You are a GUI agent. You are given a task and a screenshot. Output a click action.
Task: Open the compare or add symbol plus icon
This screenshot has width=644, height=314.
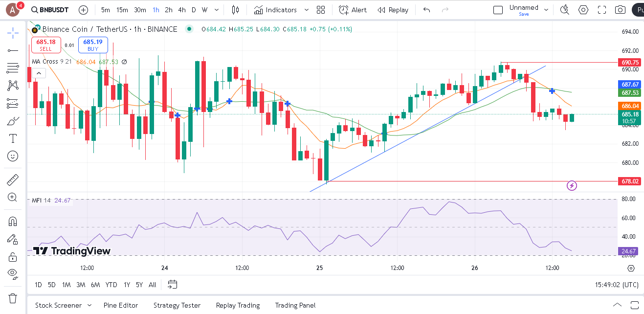pos(84,10)
